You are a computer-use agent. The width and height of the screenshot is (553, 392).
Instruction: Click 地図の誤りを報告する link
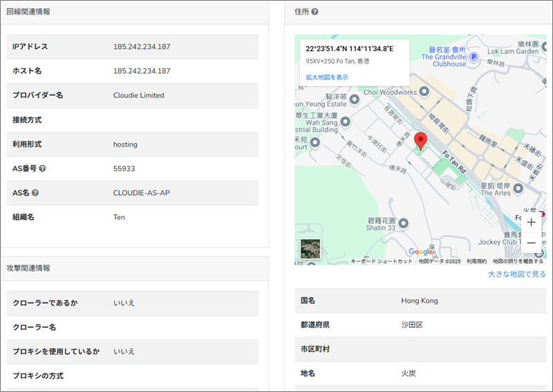(517, 261)
